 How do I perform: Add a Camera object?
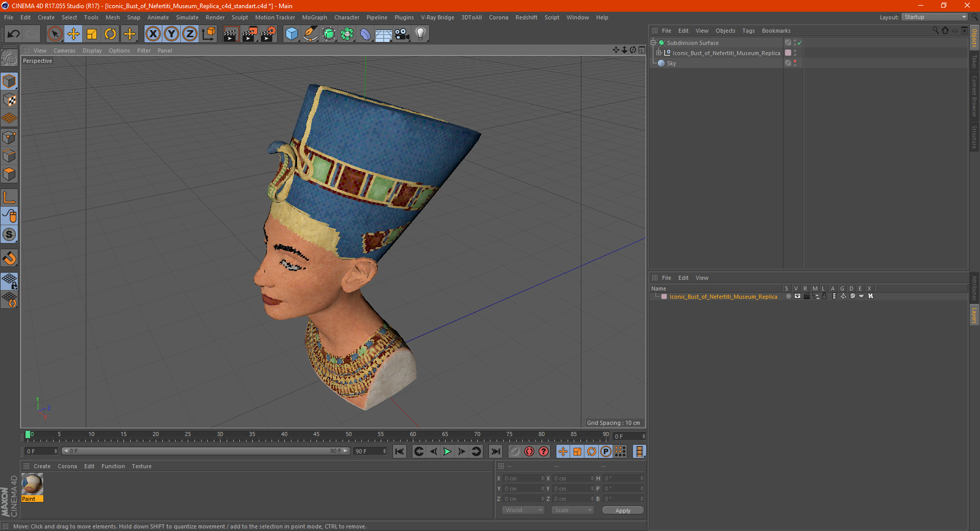coord(402,34)
